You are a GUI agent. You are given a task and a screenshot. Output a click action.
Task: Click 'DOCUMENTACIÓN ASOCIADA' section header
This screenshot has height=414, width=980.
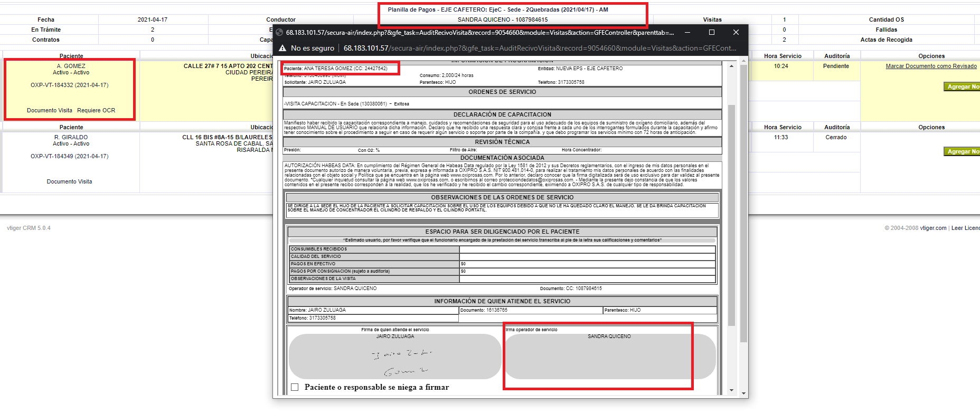(502, 158)
